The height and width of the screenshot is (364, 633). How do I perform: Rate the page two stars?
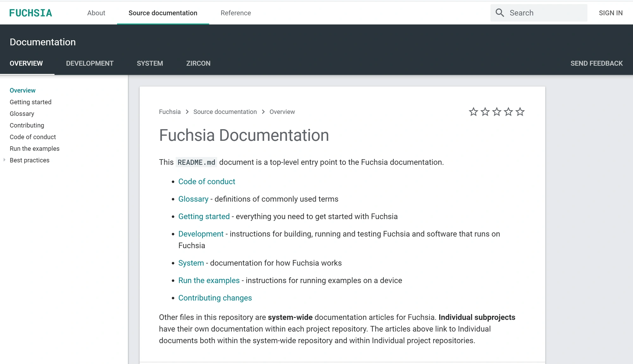coord(485,112)
